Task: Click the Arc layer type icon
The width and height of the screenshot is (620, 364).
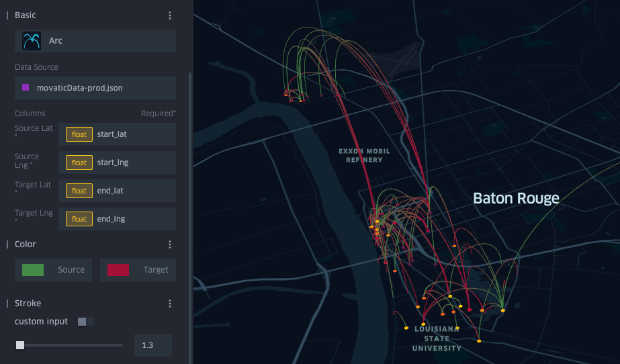Action: coord(32,41)
